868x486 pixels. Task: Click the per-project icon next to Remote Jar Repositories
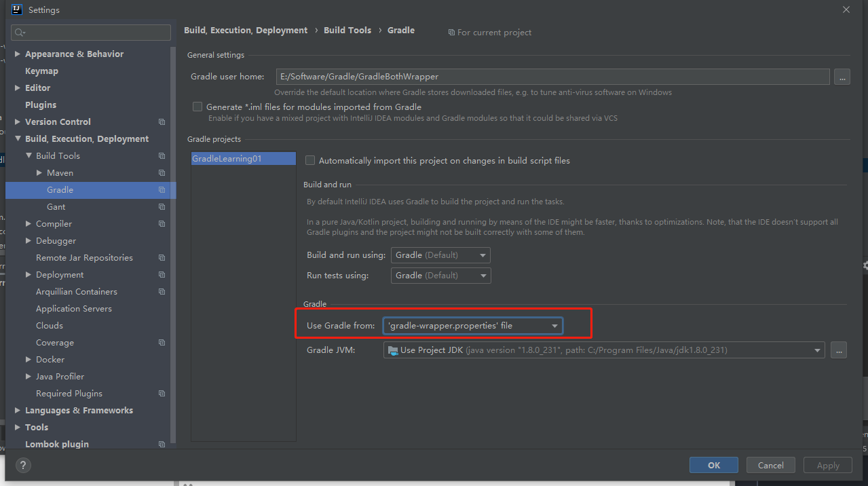pyautogui.click(x=162, y=258)
